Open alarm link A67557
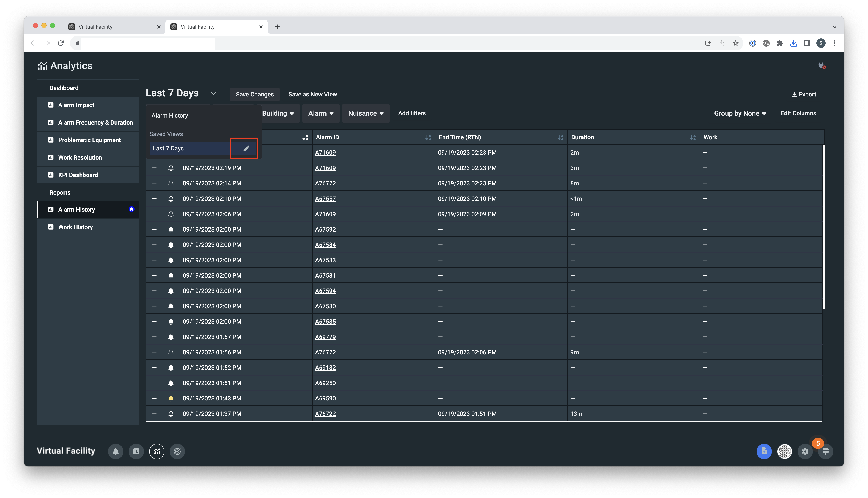 pyautogui.click(x=325, y=199)
